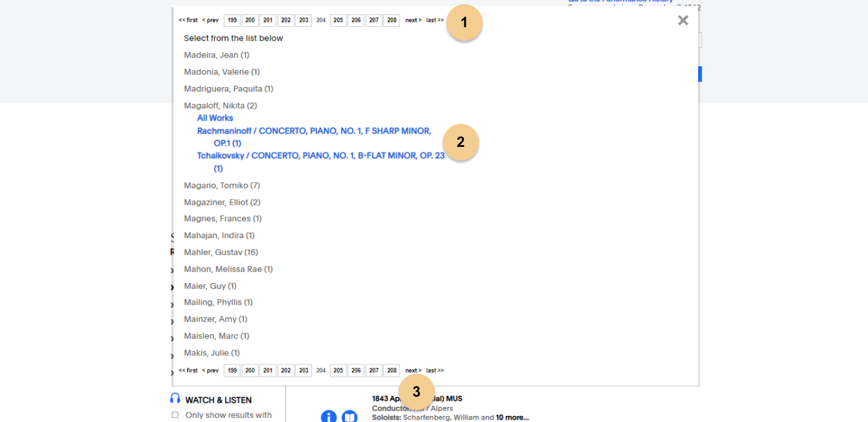
Task: Open page 205 in bottom pagination
Action: [x=338, y=371]
